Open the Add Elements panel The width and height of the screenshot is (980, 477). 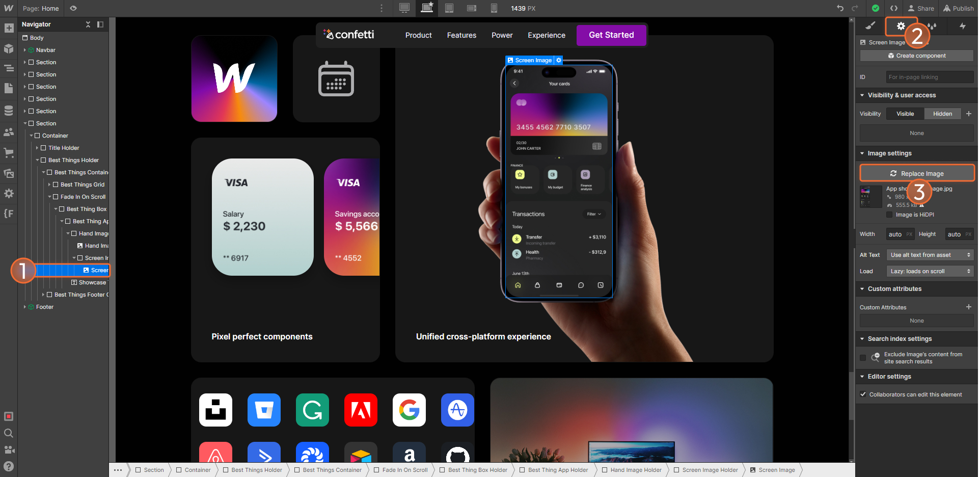[9, 28]
